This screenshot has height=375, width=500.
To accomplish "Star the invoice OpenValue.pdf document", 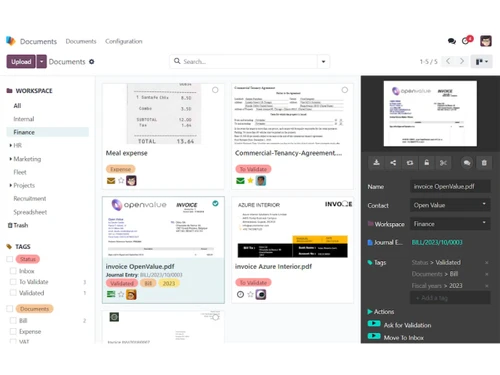I will click(x=121, y=294).
